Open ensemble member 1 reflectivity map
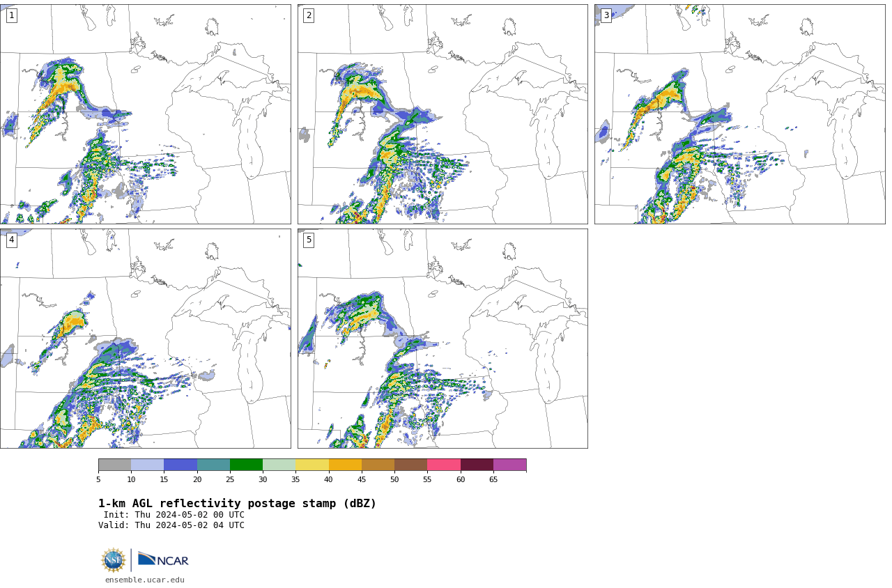 pyautogui.click(x=145, y=114)
